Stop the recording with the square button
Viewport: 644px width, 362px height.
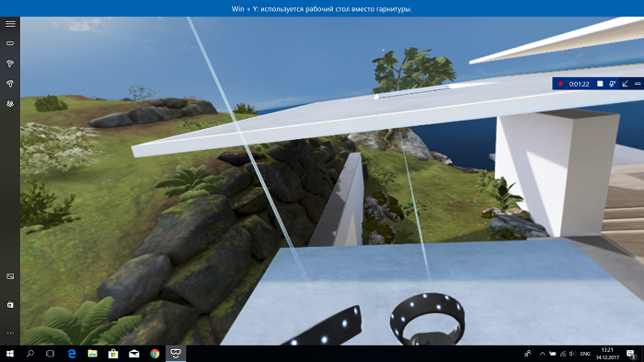coord(600,84)
